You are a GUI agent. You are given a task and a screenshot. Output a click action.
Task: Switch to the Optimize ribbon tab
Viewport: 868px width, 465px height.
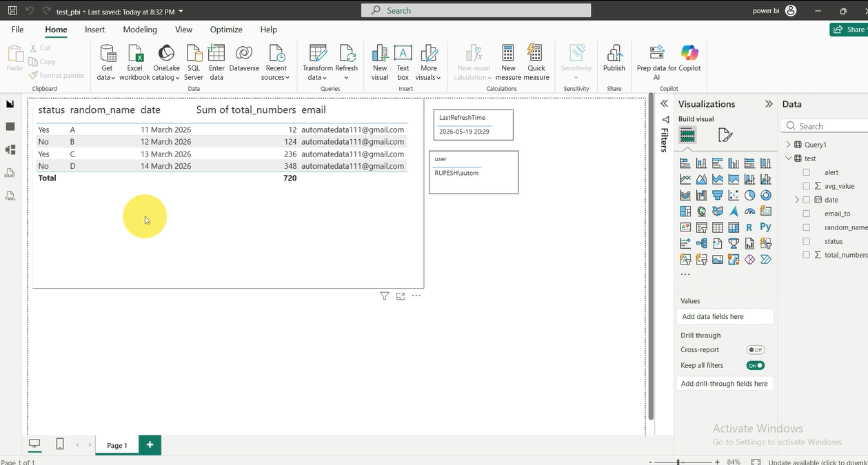tap(226, 30)
